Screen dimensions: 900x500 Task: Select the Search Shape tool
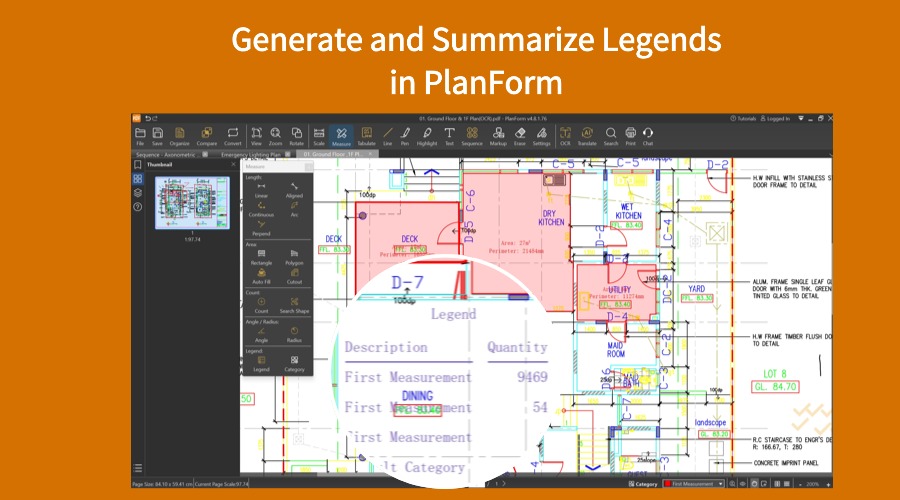[x=294, y=305]
